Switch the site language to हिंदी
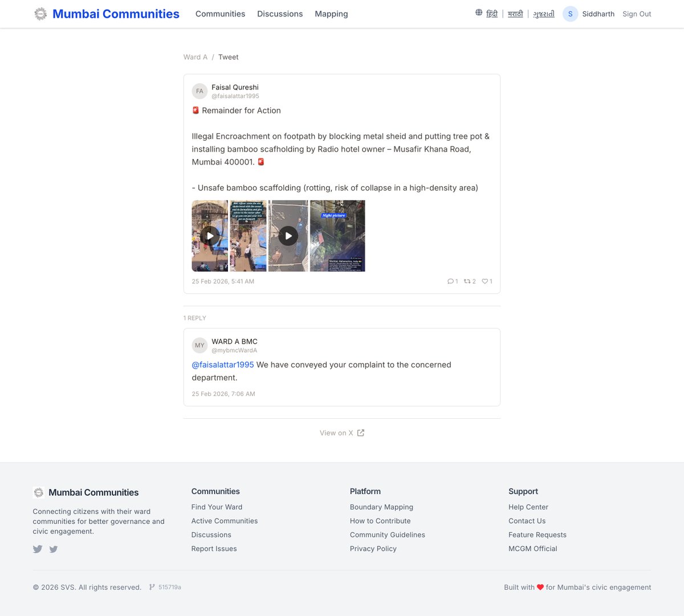Viewport: 684px width, 616px height. click(x=491, y=13)
